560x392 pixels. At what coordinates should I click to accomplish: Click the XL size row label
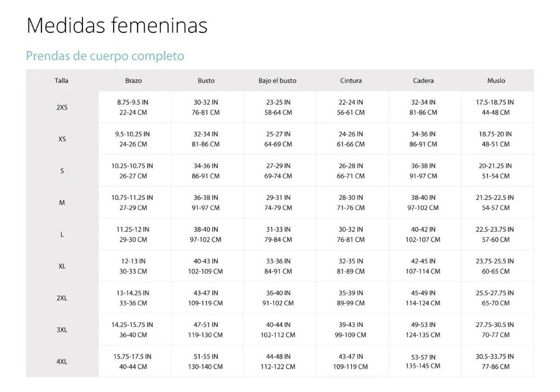(x=62, y=266)
